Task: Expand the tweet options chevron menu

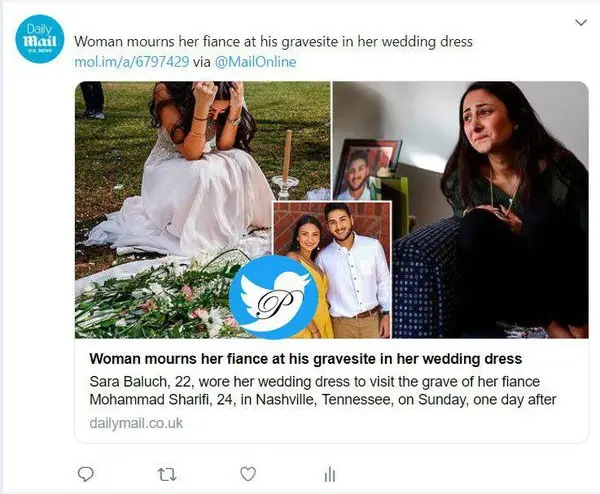Action: (x=580, y=22)
